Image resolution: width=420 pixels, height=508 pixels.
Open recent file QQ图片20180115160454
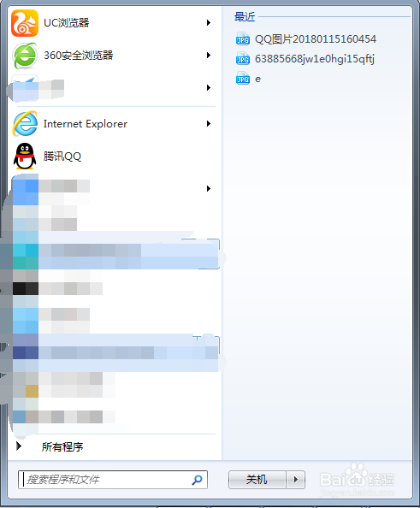point(316,38)
